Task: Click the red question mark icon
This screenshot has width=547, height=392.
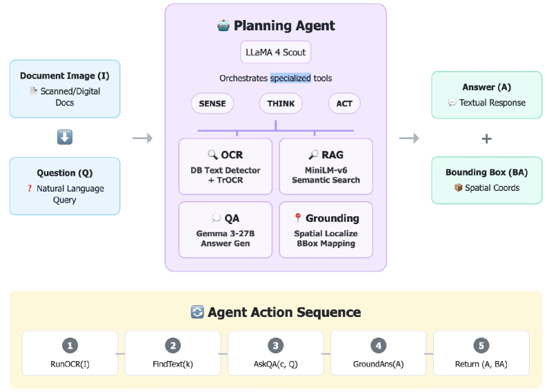Action: click(30, 187)
